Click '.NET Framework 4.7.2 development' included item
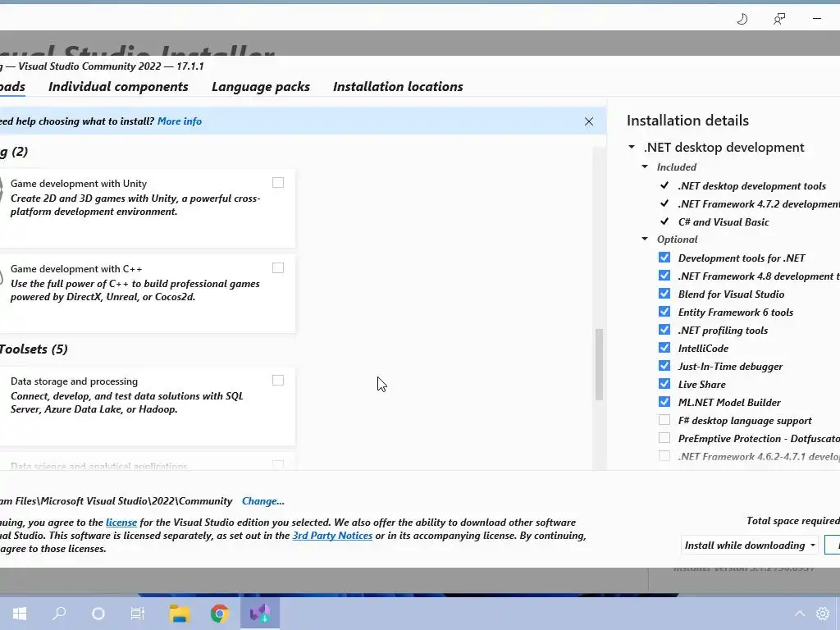Viewport: 840px width, 630px height. (759, 204)
